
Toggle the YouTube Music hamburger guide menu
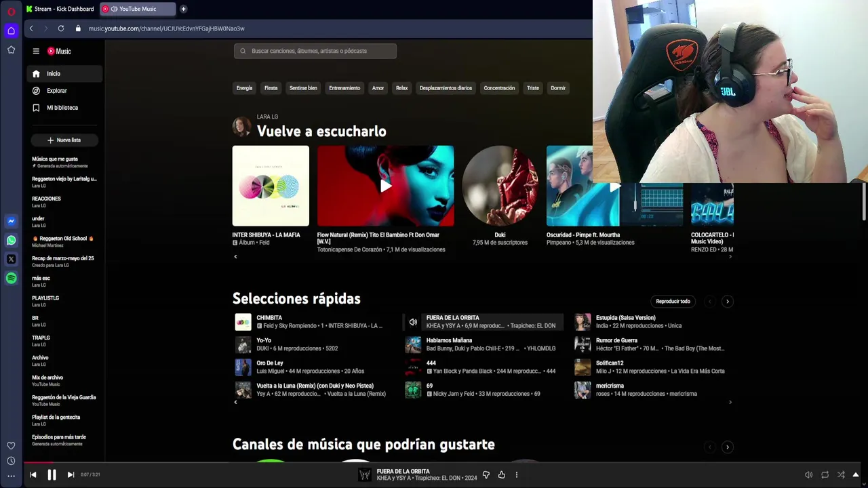[x=36, y=51]
